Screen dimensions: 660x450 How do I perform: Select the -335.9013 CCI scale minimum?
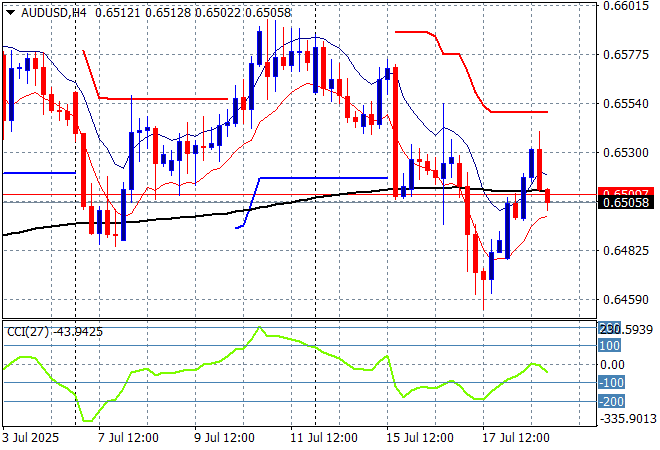point(628,419)
